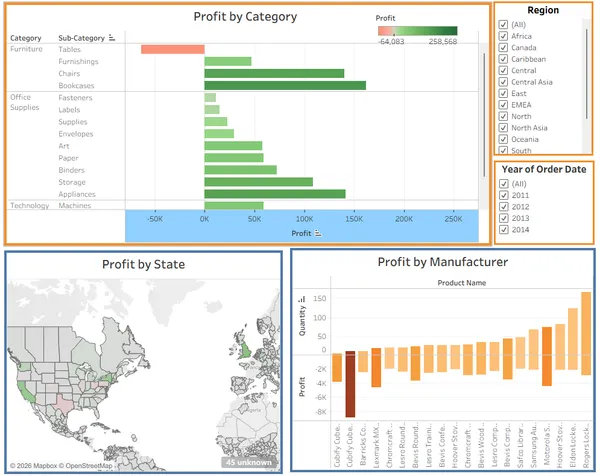Toggle the (All) checkbox in Year of Order Date
600x476 pixels.
coord(504,184)
